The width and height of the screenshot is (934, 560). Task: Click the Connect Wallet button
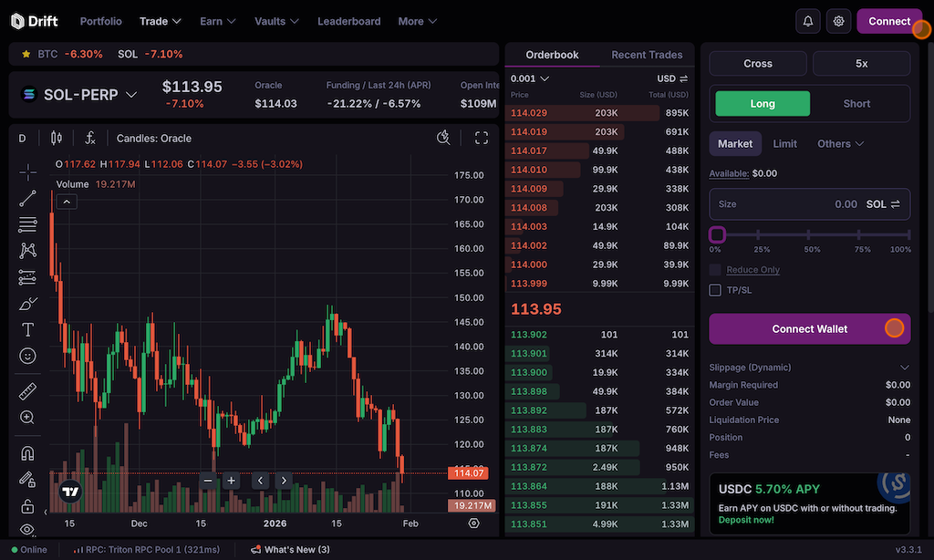pos(809,329)
